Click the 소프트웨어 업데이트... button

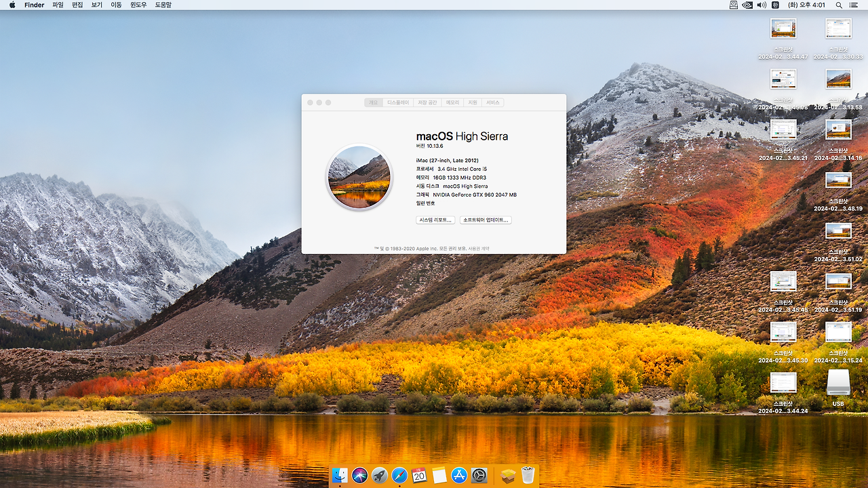[x=486, y=220]
